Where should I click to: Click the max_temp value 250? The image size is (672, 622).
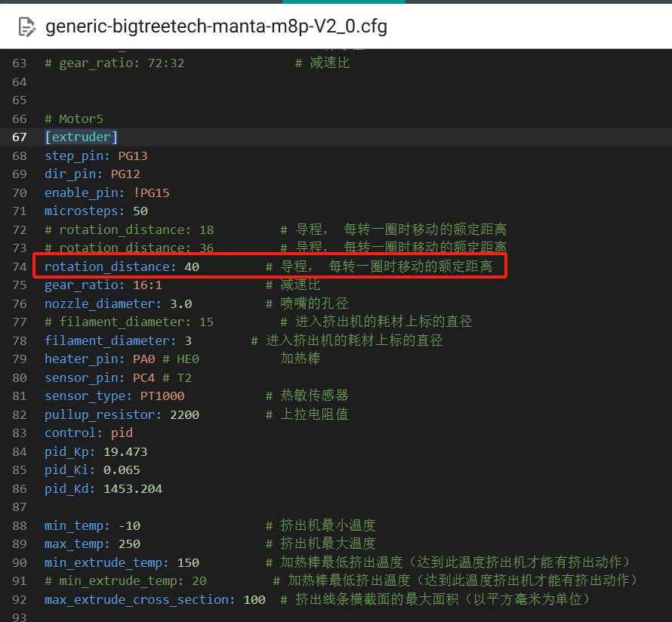(x=128, y=543)
